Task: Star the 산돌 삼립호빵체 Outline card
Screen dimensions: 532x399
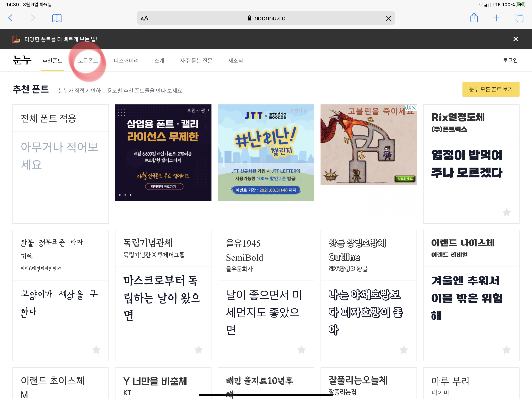Action: [x=404, y=350]
